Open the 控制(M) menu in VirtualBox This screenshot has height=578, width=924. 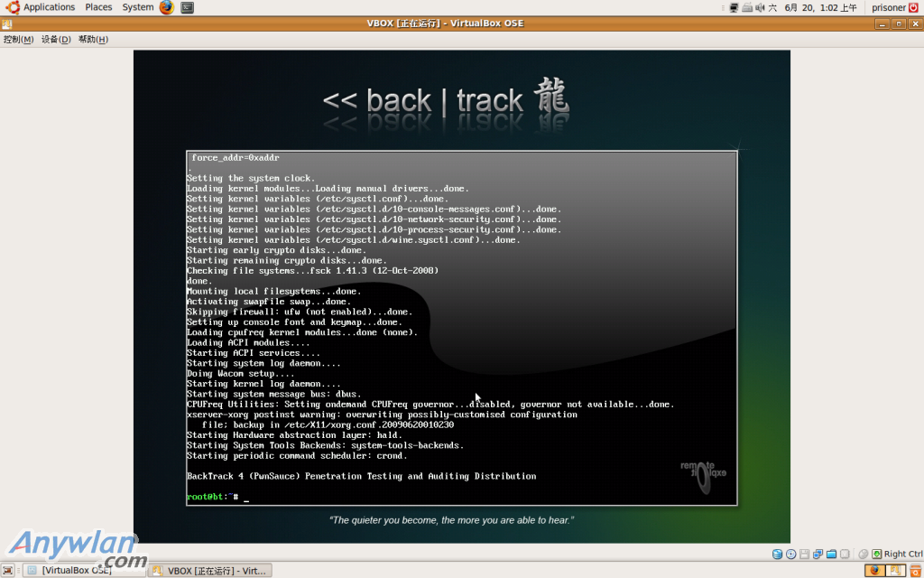18,40
